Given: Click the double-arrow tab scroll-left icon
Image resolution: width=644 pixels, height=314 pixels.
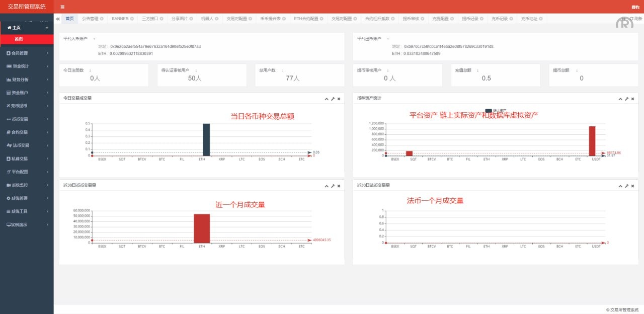Looking at the screenshot, I should 58,19.
